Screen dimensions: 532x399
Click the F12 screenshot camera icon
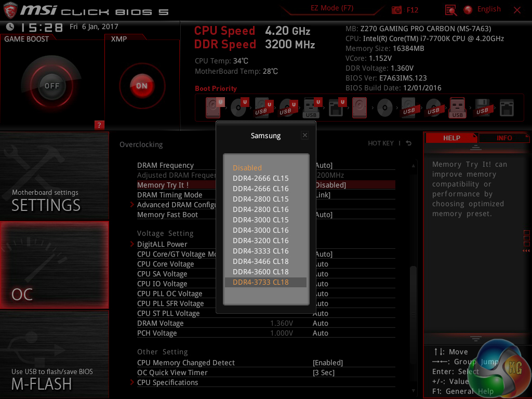pyautogui.click(x=397, y=10)
